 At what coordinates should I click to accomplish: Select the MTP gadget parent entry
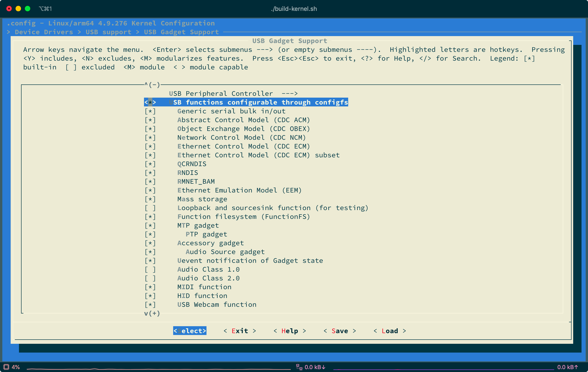pos(198,226)
